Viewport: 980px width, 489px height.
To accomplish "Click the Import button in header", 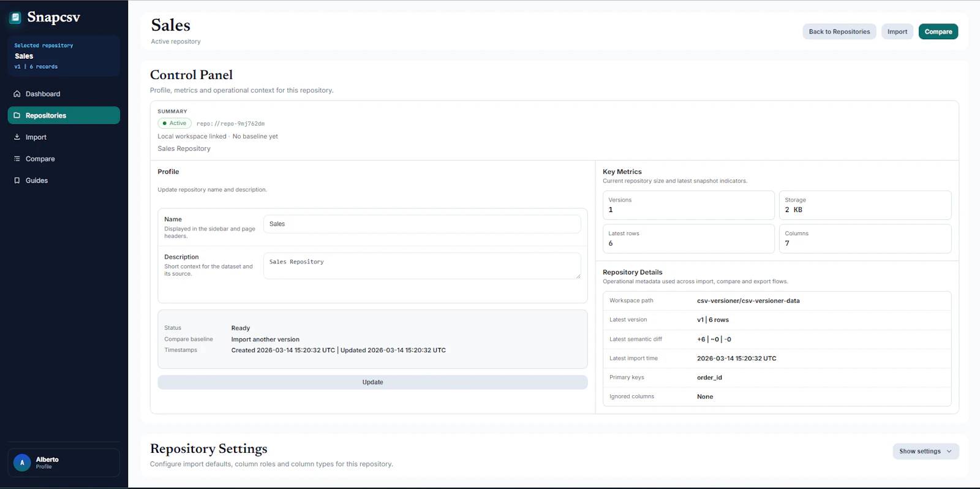I will coord(897,32).
